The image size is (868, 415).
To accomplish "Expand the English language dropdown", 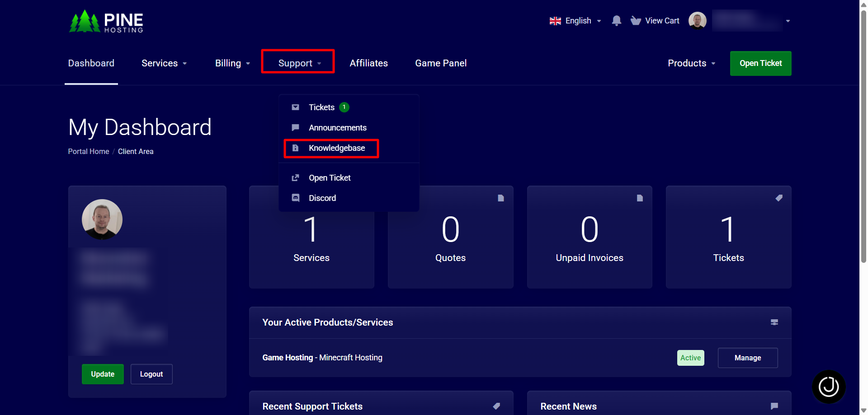I will pyautogui.click(x=575, y=21).
